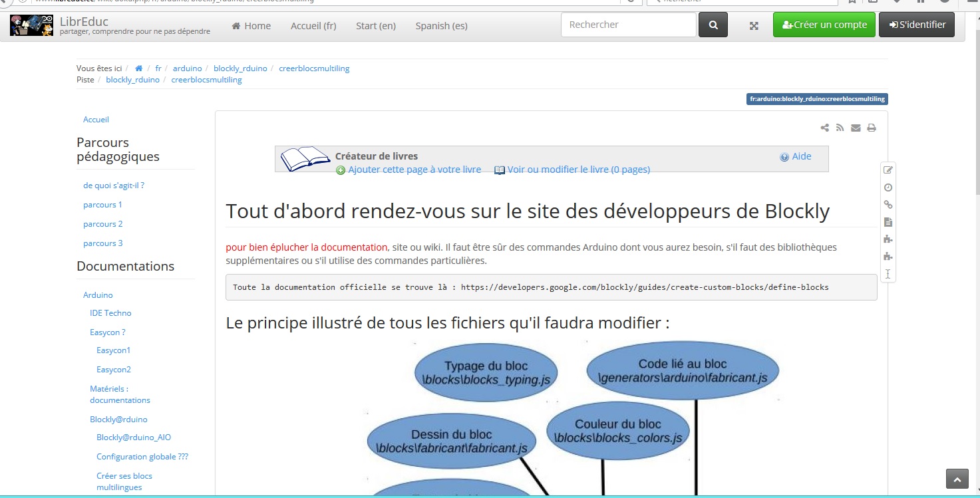This screenshot has width=980, height=498.
Task: Click the 'Documentations' sidebar heading
Action: 126,266
